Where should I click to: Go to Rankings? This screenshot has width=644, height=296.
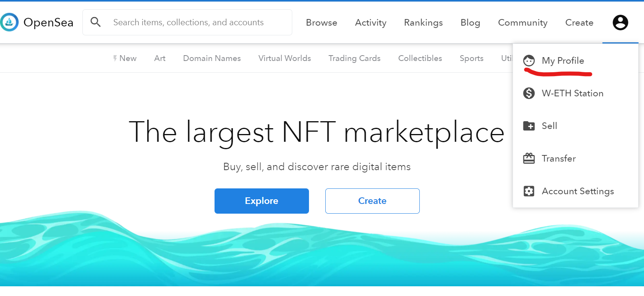423,23
